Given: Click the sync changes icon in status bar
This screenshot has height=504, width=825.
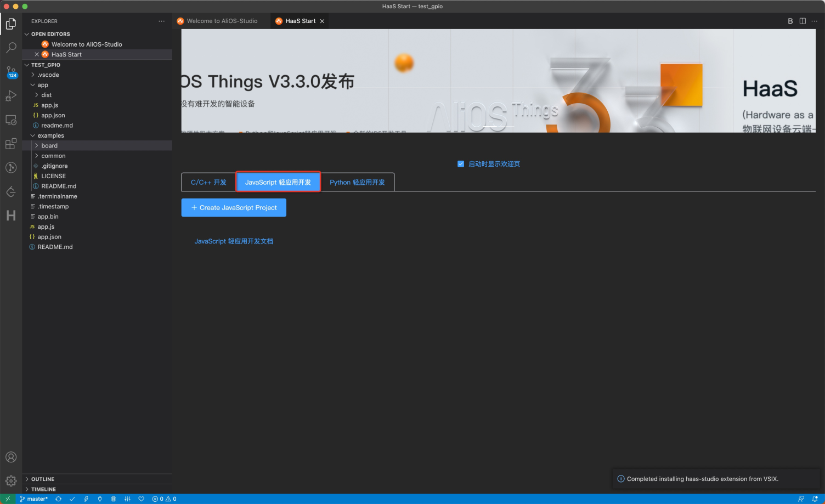Looking at the screenshot, I should tap(58, 499).
